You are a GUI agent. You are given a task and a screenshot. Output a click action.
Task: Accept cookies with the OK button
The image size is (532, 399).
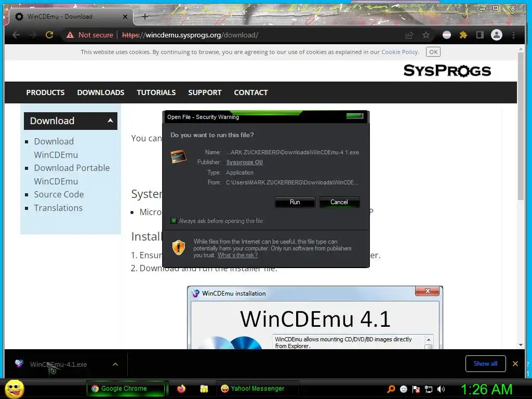(433, 52)
